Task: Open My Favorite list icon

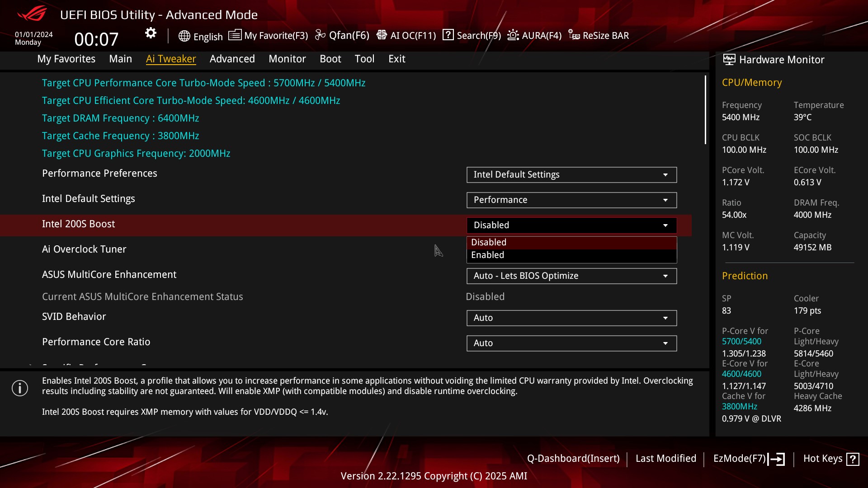Action: pos(235,35)
